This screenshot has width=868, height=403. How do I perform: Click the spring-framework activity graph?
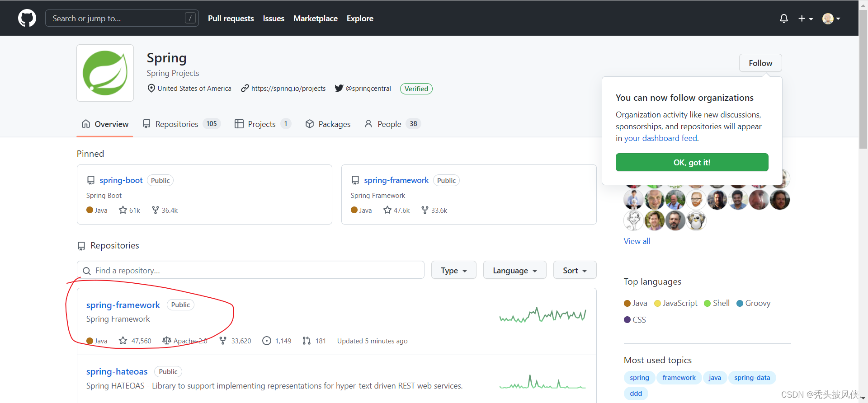[x=542, y=314]
